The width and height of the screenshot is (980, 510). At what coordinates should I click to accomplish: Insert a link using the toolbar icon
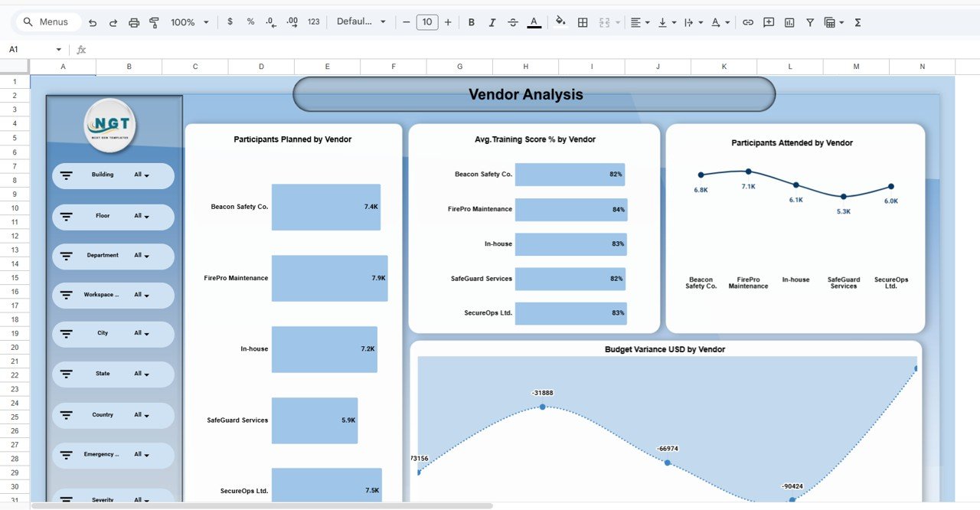(x=748, y=23)
